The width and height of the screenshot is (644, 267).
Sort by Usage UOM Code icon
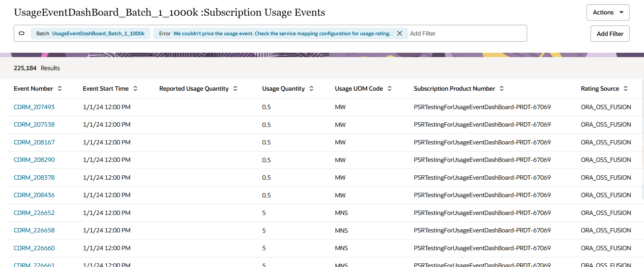390,88
